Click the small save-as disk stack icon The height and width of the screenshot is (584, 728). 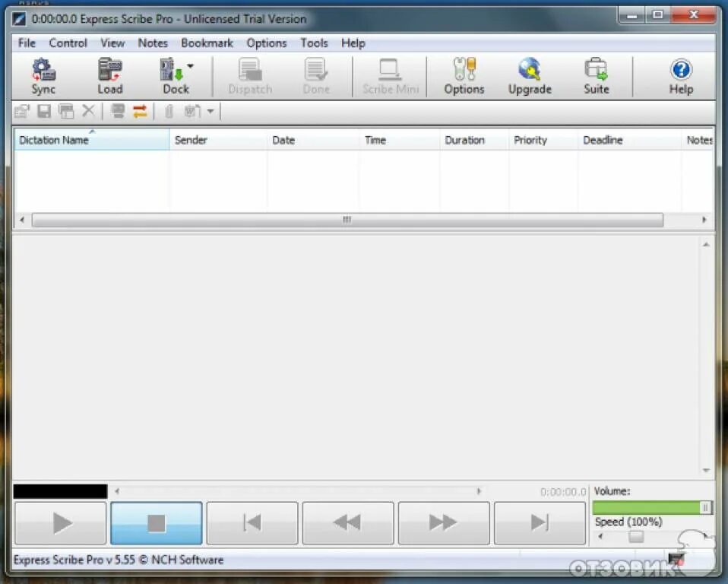click(66, 112)
